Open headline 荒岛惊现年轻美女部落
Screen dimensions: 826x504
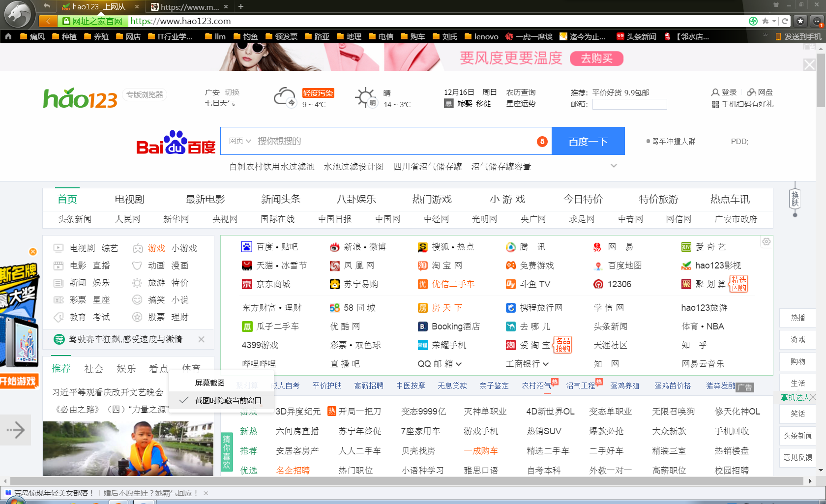point(54,493)
